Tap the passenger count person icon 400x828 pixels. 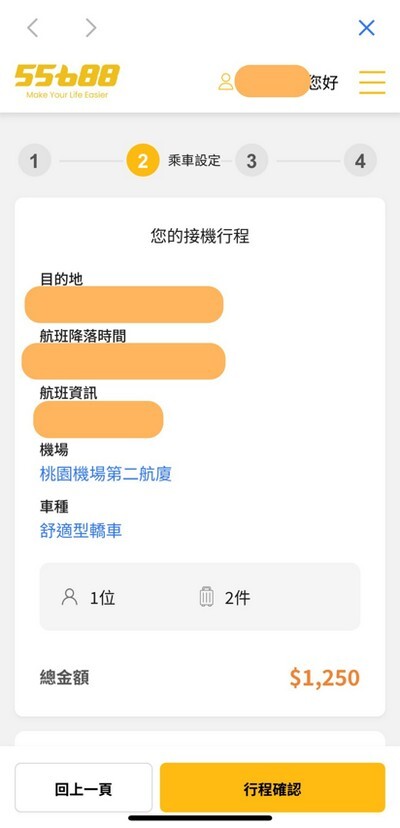pos(70,597)
